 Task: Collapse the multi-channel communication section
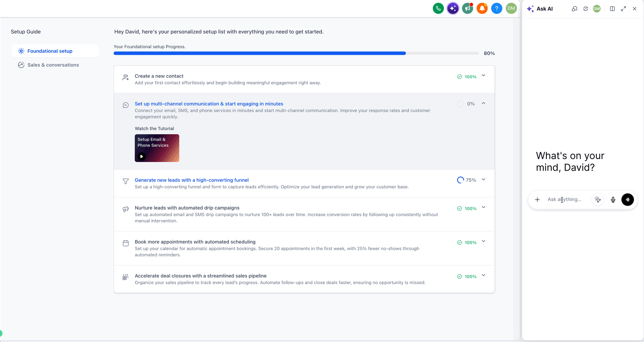(x=484, y=103)
